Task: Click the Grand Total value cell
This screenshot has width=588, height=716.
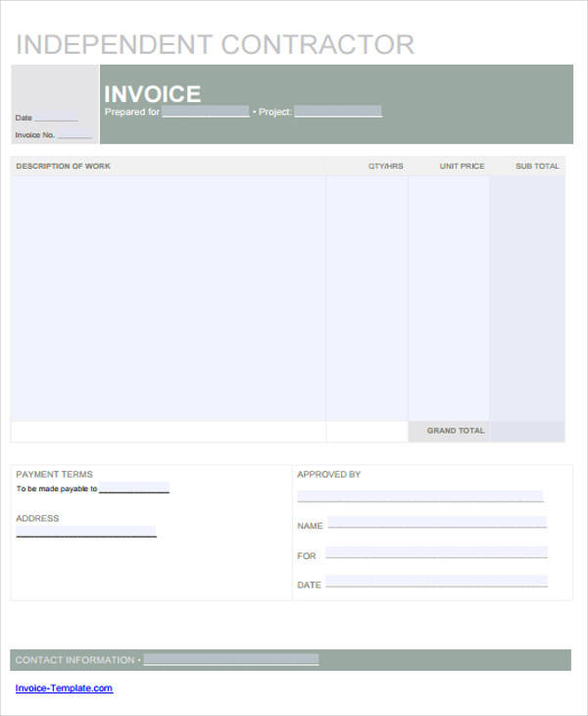Action: pyautogui.click(x=527, y=432)
